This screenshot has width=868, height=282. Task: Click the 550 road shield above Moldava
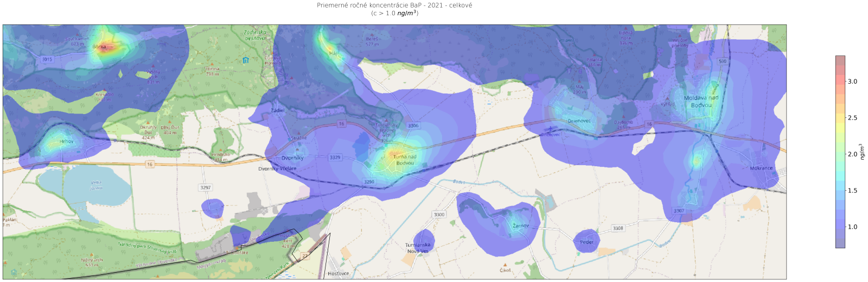coord(723,61)
